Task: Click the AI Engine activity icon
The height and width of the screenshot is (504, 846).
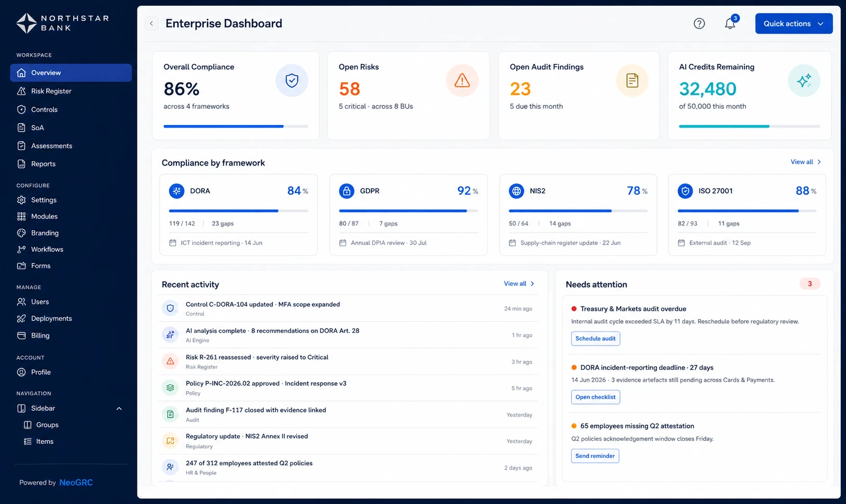Action: click(x=170, y=335)
